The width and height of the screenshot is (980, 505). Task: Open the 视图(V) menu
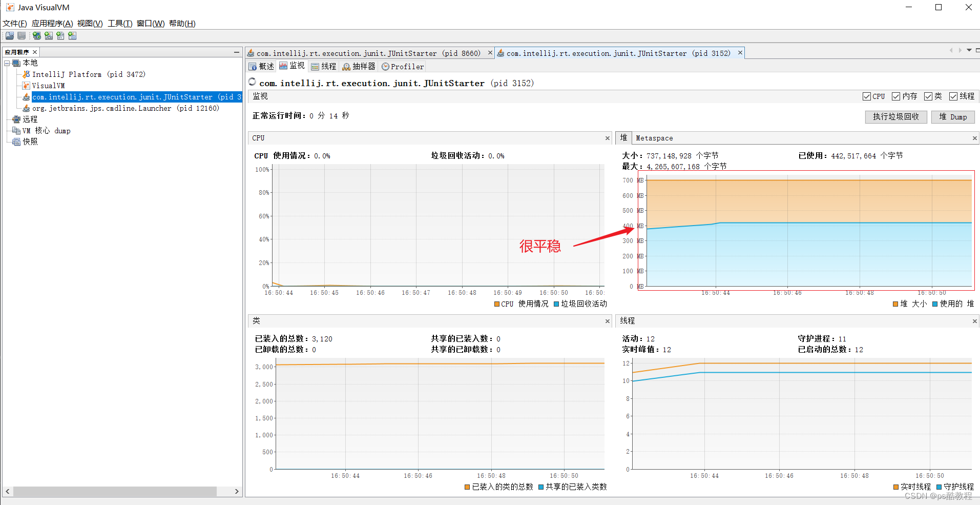coord(90,24)
